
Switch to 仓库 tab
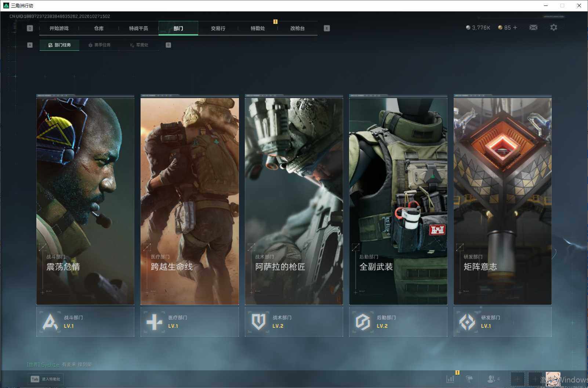[x=99, y=28]
